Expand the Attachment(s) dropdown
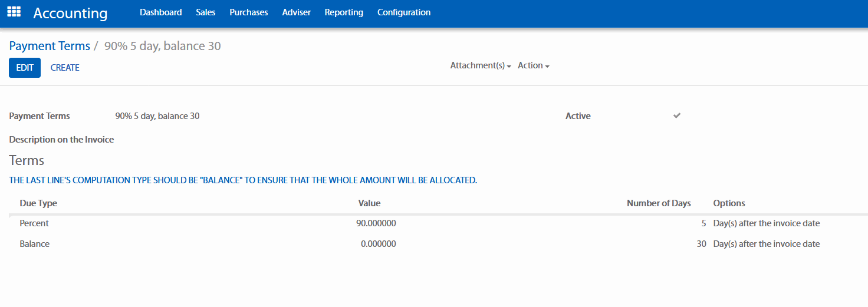 pos(480,65)
